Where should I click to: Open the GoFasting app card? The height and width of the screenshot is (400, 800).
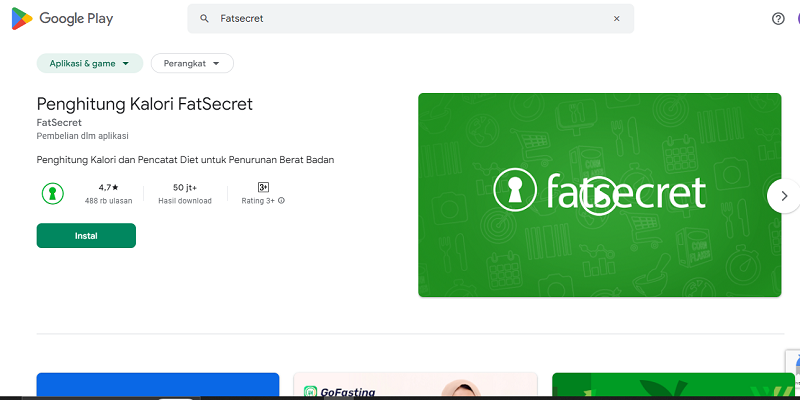pyautogui.click(x=415, y=385)
